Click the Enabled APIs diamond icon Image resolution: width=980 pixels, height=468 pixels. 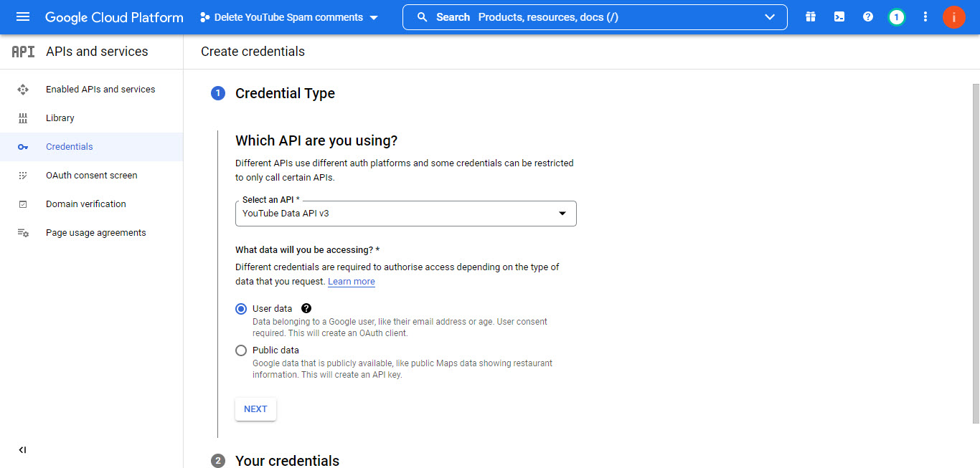pyautogui.click(x=23, y=90)
